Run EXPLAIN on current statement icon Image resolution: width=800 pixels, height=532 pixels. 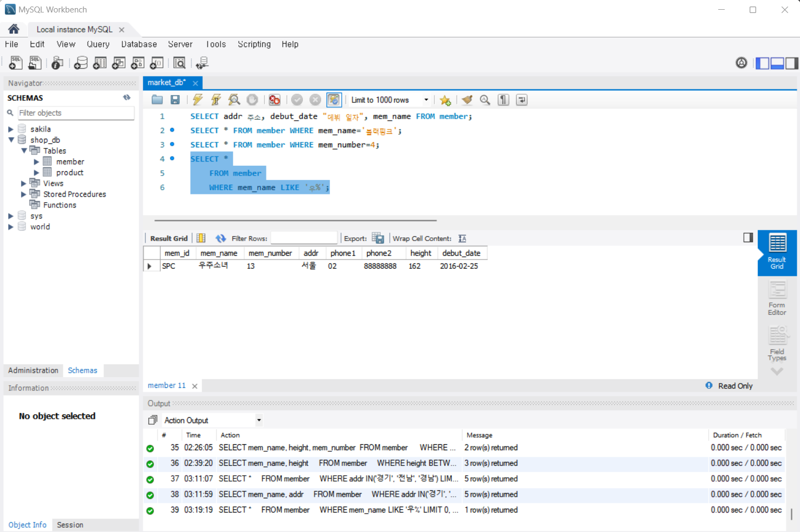234,100
